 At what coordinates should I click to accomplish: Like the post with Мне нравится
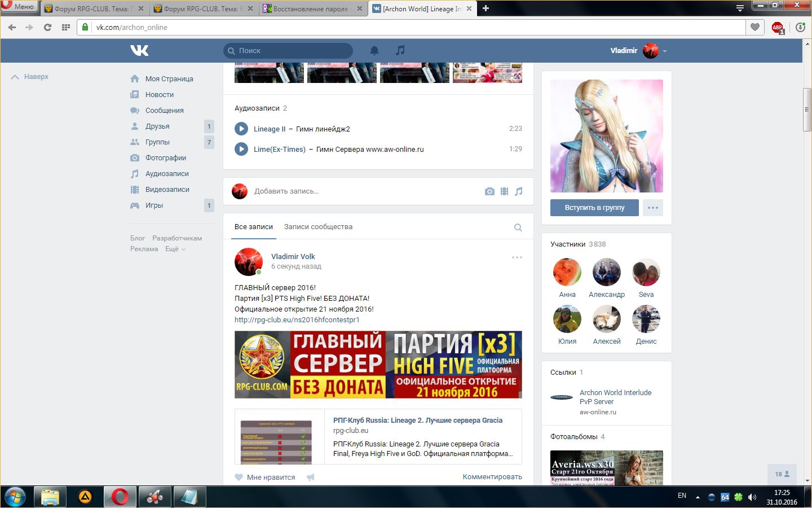point(265,478)
